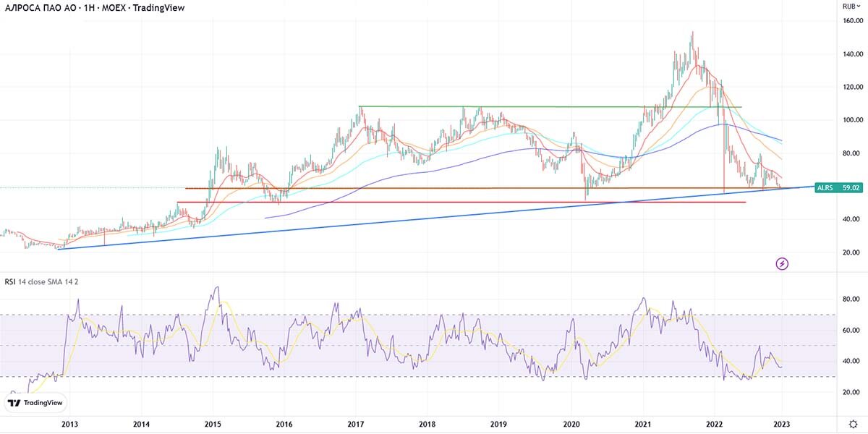Click the 2019 time axis label
The image size is (868, 434).
[x=499, y=424]
